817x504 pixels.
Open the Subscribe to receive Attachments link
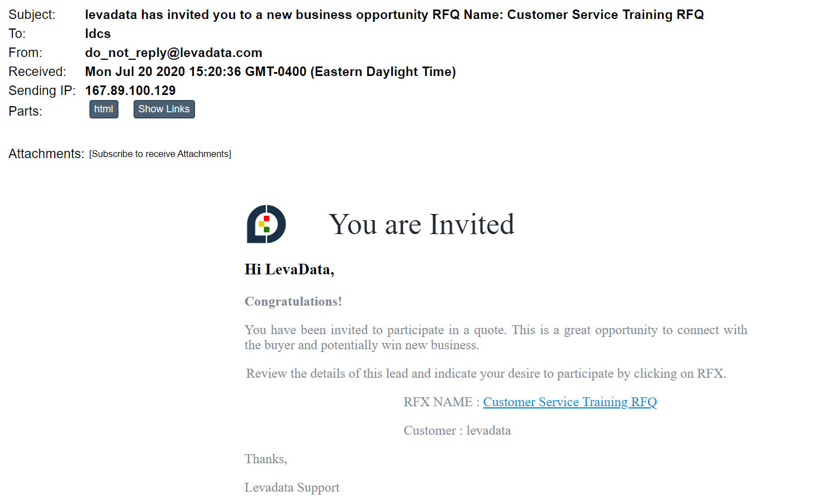[160, 154]
